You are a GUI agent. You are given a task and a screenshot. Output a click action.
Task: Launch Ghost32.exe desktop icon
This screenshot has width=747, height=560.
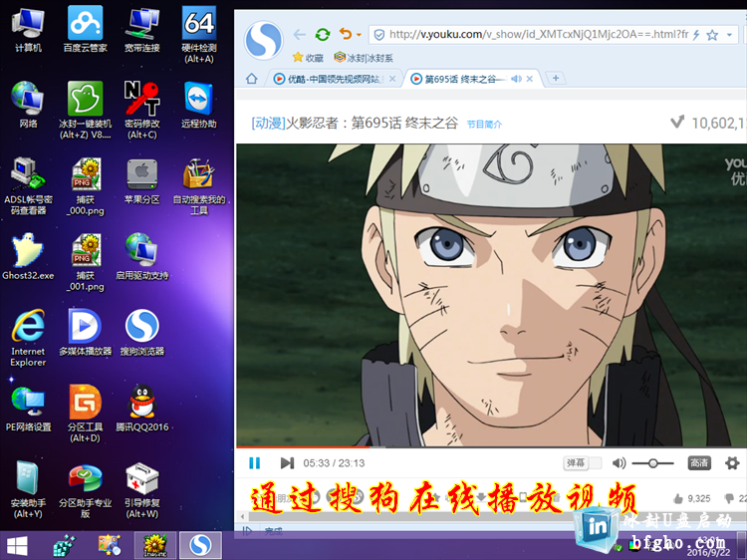[x=28, y=256]
